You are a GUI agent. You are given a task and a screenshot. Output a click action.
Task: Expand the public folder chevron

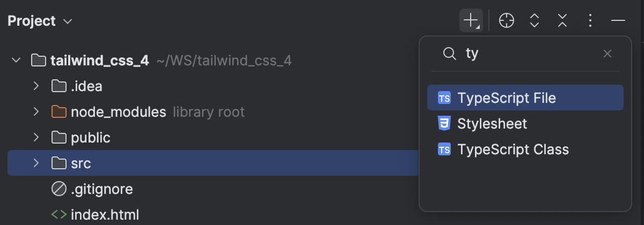[x=36, y=138]
